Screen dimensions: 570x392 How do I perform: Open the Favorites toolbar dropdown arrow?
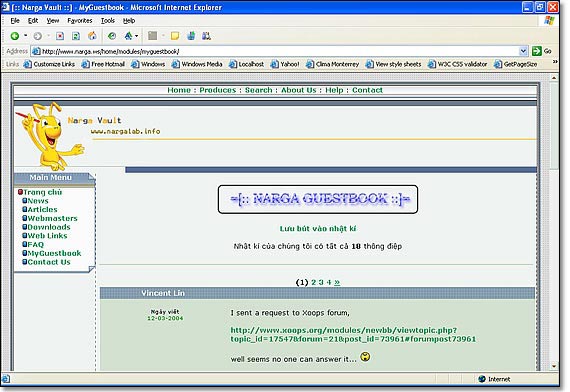click(x=137, y=36)
